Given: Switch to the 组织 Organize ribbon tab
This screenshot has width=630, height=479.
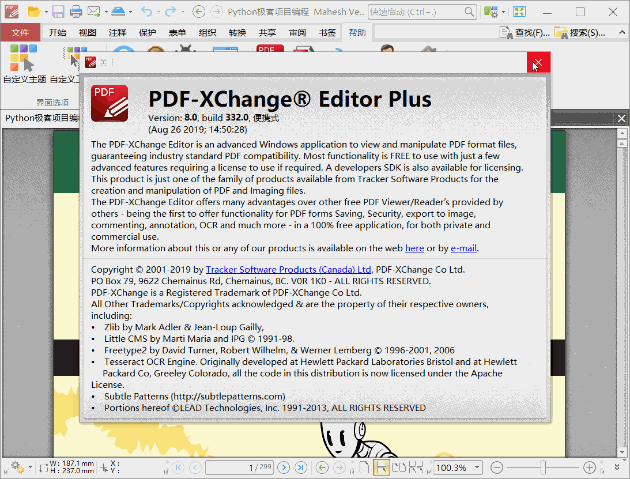Looking at the screenshot, I should 207,33.
